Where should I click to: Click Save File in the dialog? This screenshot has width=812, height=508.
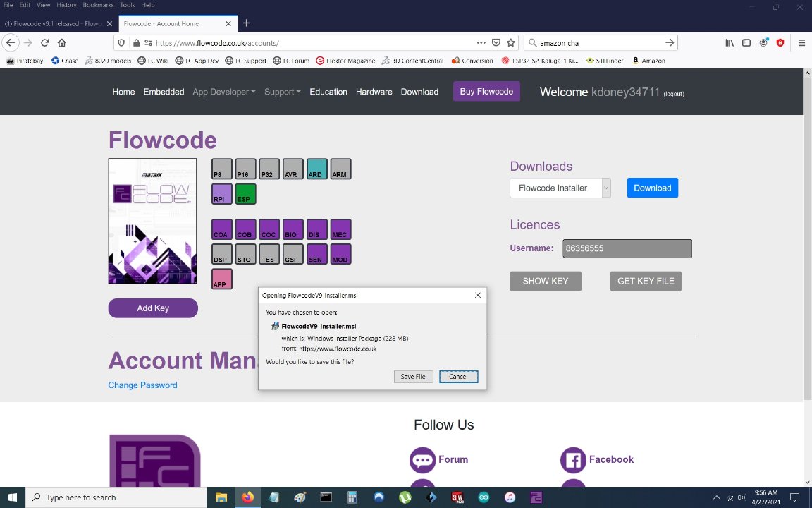click(x=413, y=376)
